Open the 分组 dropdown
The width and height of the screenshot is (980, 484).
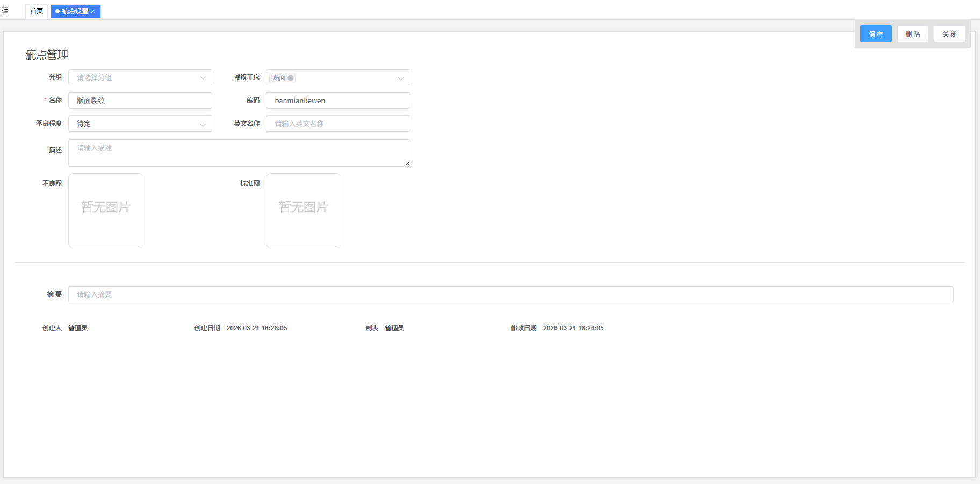coord(140,77)
